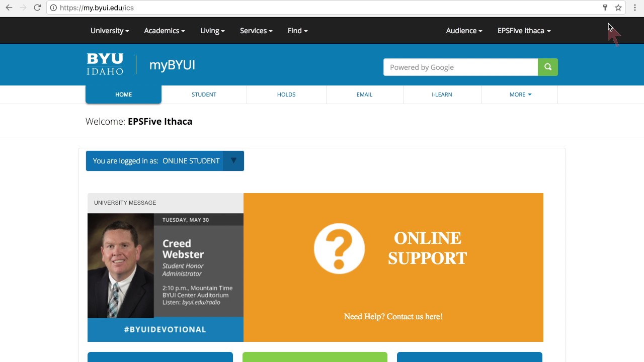This screenshot has width=644, height=362.
Task: Click the myBYUI title link
Action: point(172,65)
